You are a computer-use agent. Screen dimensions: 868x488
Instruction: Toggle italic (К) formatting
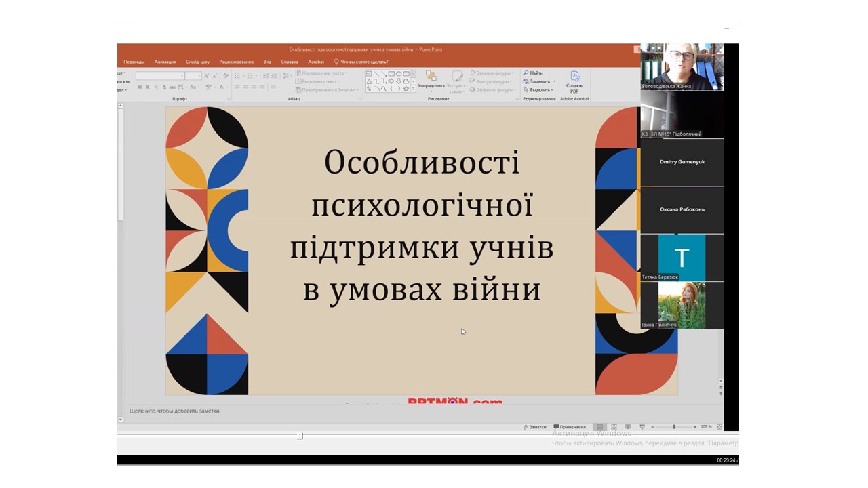pyautogui.click(x=147, y=87)
